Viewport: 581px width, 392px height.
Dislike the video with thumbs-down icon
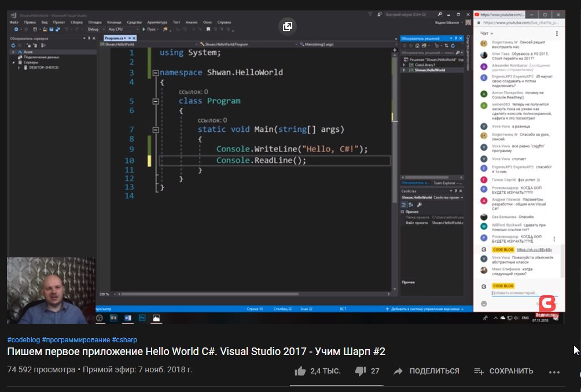[360, 371]
